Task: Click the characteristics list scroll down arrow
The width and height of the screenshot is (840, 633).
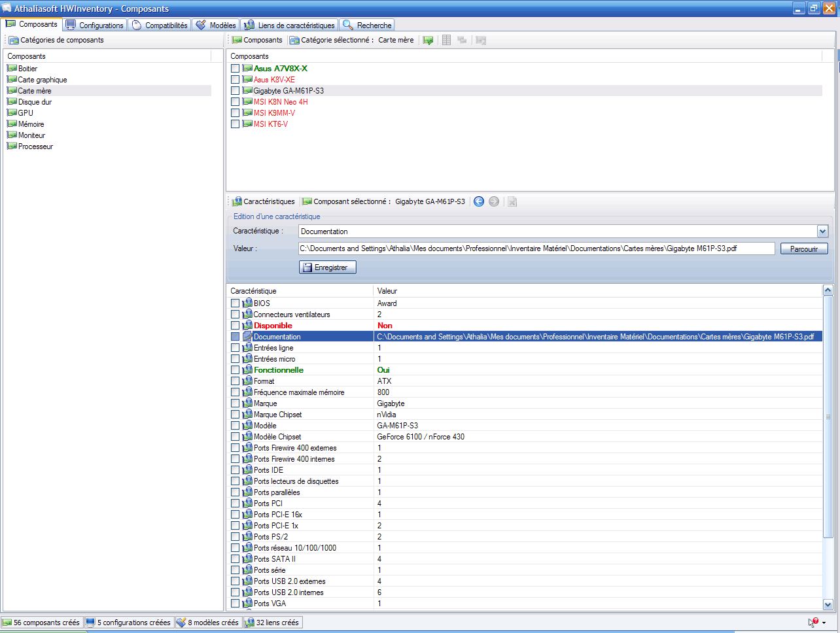Action: (x=828, y=605)
